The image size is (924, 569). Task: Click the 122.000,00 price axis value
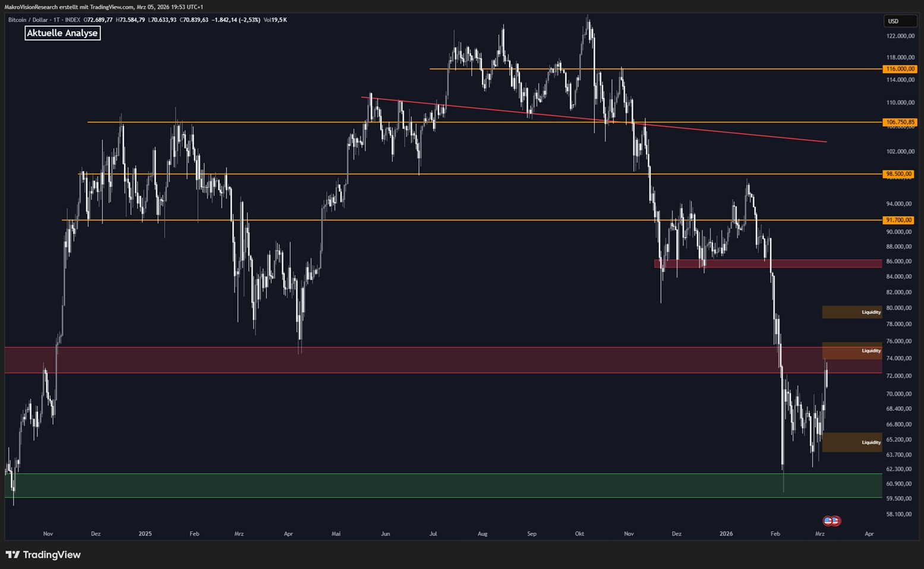(900, 36)
